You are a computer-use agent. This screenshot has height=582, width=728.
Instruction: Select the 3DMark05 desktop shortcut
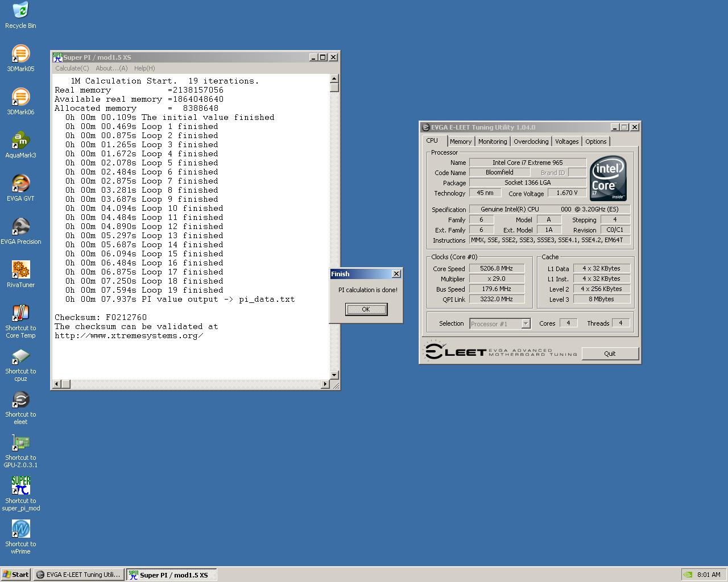click(x=20, y=59)
